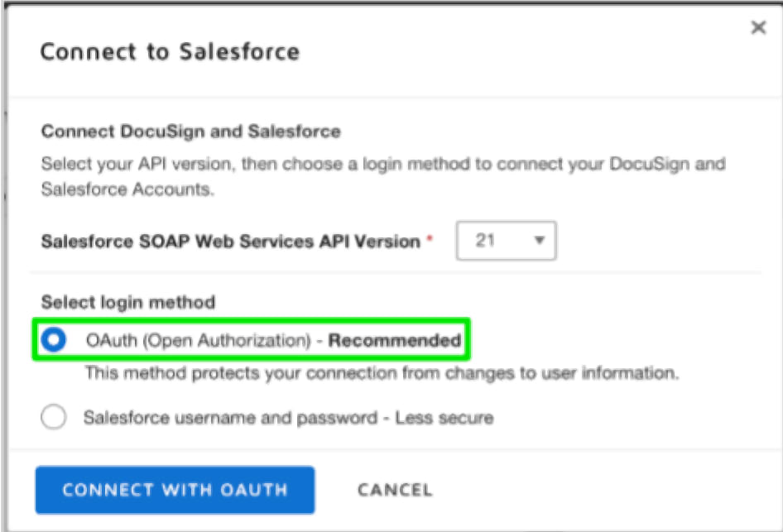Cancel the Salesforce connection dialog

pyautogui.click(x=395, y=490)
